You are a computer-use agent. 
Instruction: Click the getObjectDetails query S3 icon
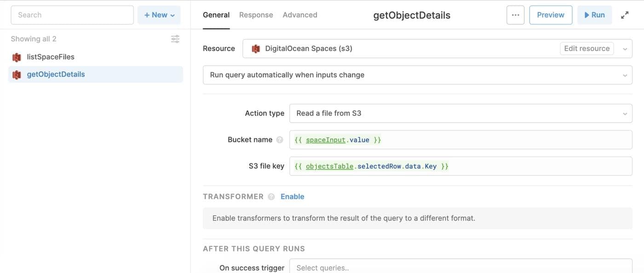click(x=17, y=74)
